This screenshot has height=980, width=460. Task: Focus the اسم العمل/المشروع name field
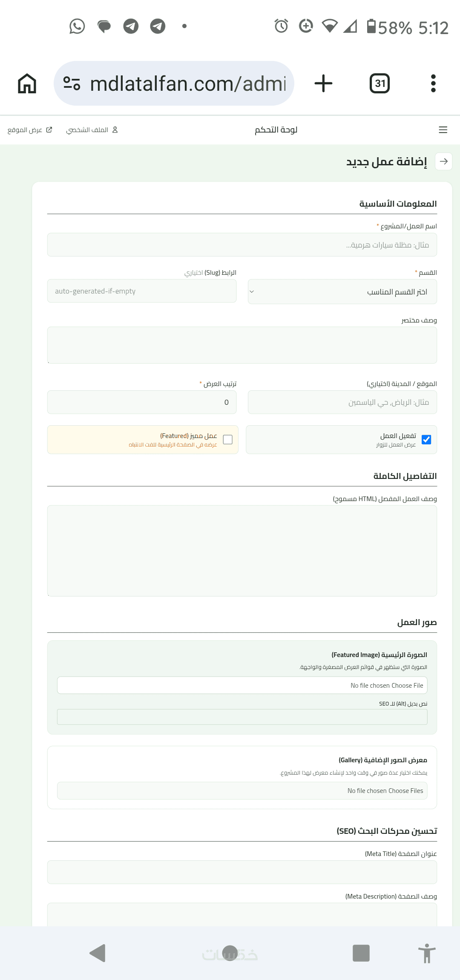click(x=242, y=245)
